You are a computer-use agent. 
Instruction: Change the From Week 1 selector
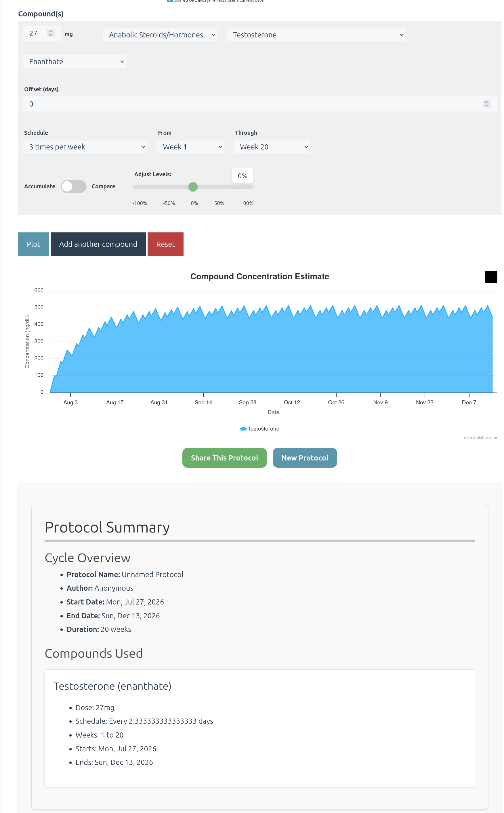190,147
